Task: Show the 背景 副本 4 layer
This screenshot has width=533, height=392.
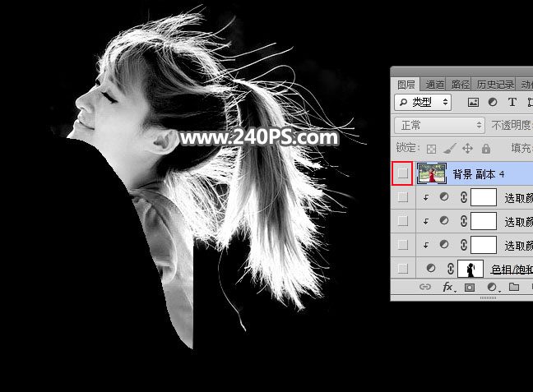Action: click(402, 173)
